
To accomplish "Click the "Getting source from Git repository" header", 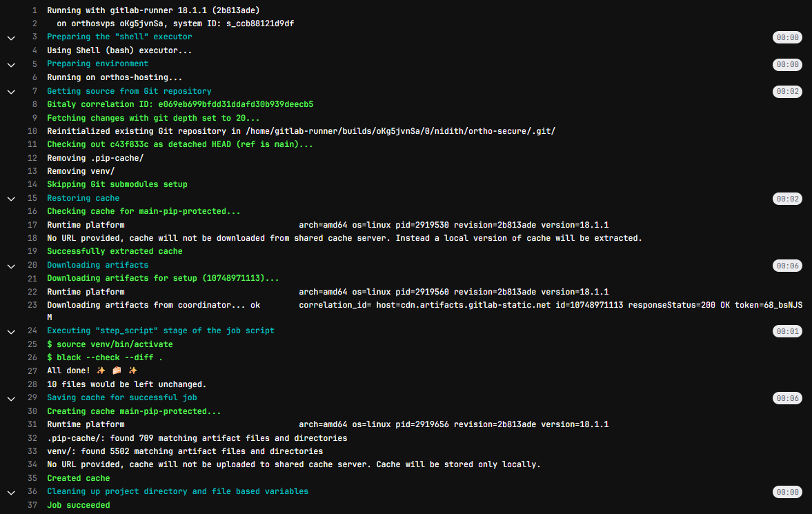I will pos(129,91).
